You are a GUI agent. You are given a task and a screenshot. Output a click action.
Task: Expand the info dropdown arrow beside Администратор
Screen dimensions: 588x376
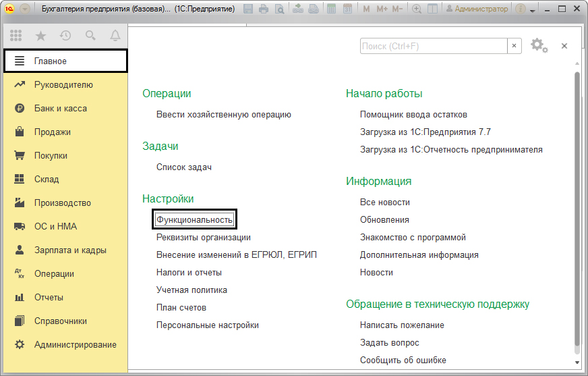[x=533, y=11]
